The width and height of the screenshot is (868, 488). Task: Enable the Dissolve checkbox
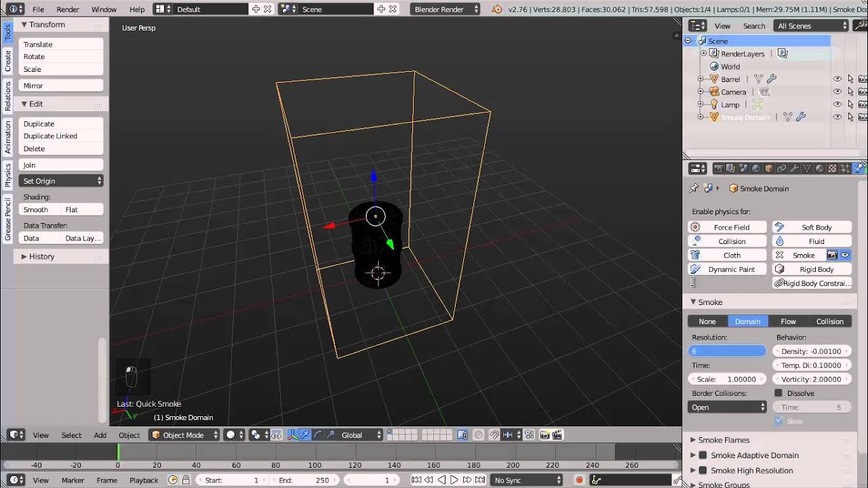pos(778,393)
